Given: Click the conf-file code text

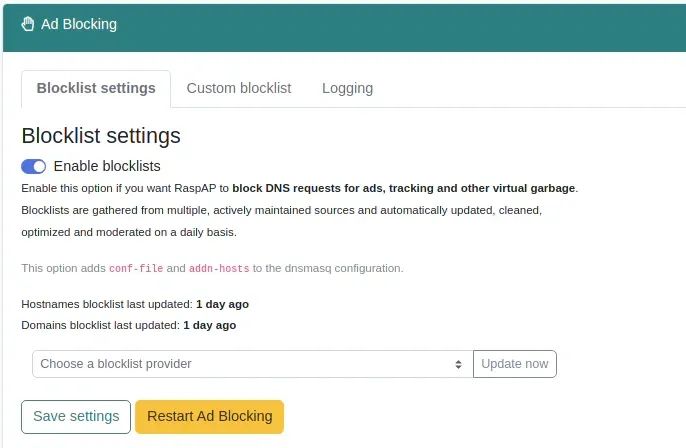Looking at the screenshot, I should pos(136,269).
